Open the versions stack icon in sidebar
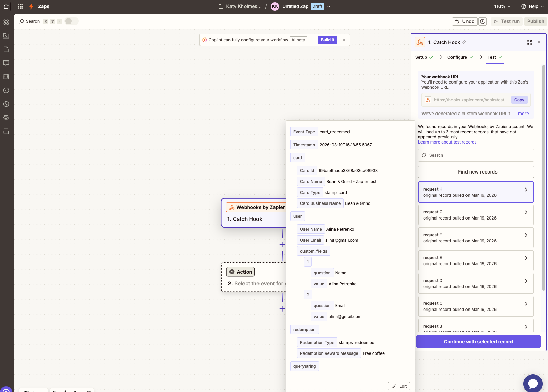The height and width of the screenshot is (392, 548). tap(6, 131)
